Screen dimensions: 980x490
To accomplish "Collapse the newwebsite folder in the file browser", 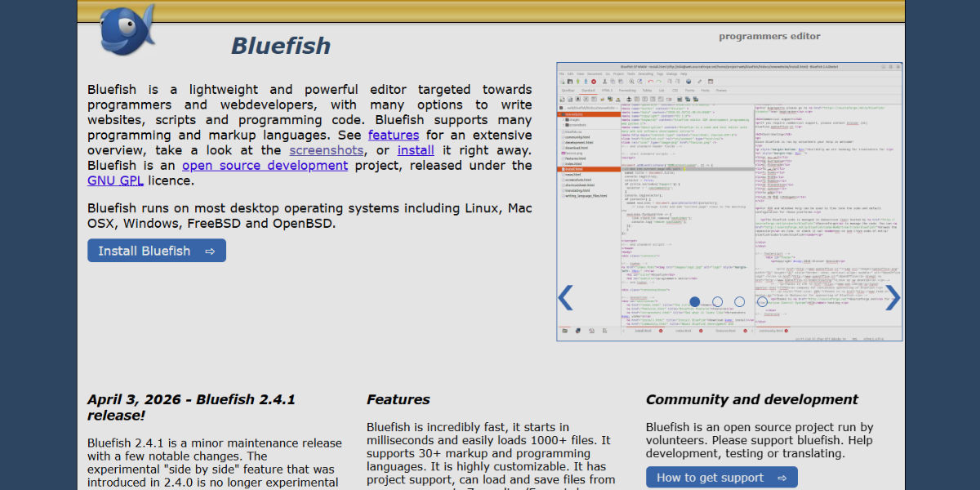I will pos(560,114).
